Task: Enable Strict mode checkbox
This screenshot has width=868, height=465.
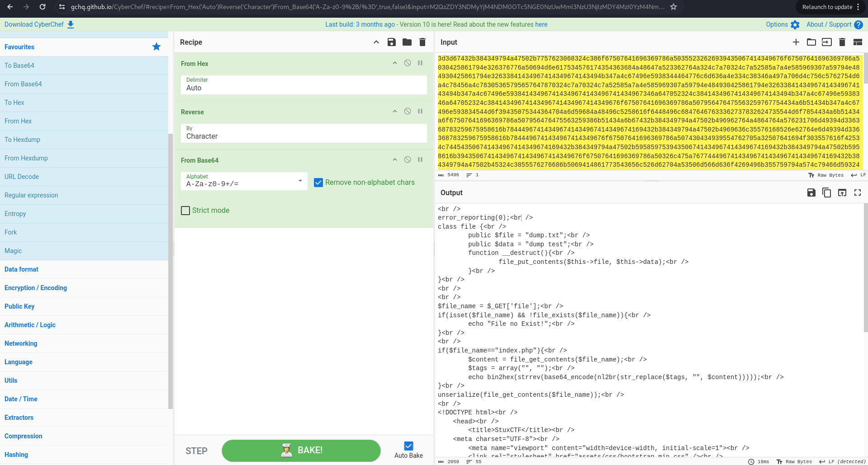Action: click(185, 211)
